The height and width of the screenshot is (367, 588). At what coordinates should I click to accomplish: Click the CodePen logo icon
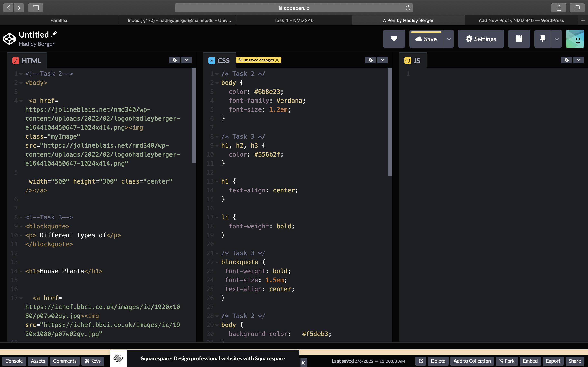9,39
